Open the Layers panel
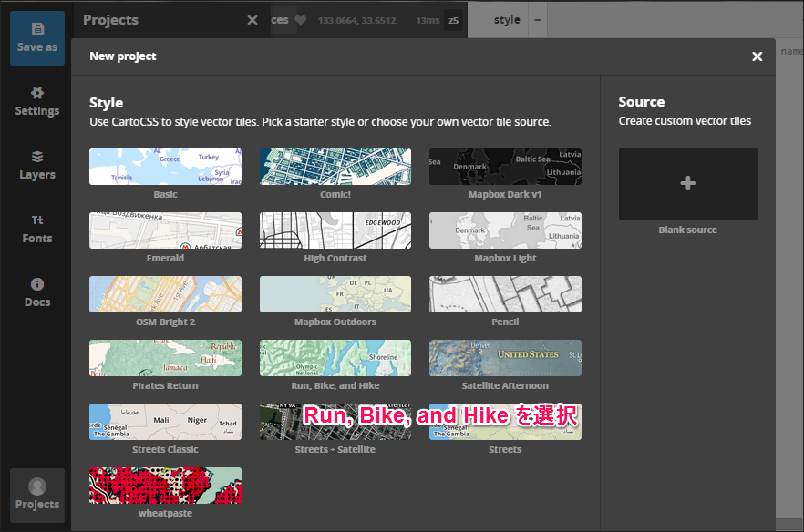 pos(37,166)
